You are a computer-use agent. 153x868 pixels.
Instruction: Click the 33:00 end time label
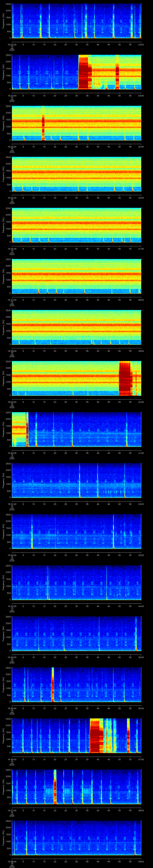tap(141, 555)
